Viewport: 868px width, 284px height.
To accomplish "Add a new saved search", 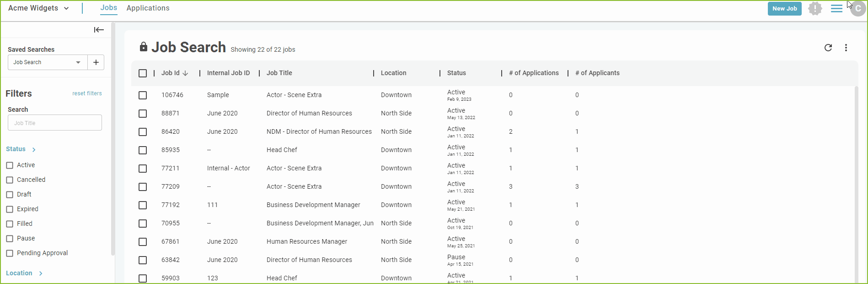I will click(96, 62).
